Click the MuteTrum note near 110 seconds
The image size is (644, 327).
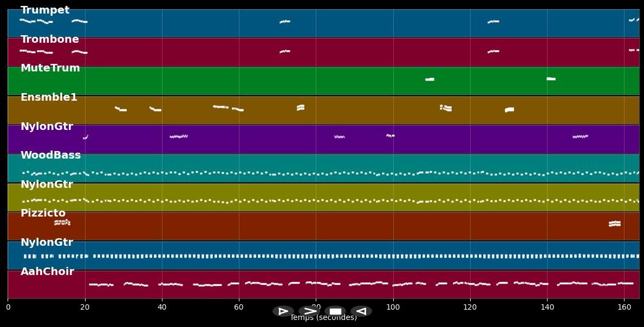pos(430,80)
